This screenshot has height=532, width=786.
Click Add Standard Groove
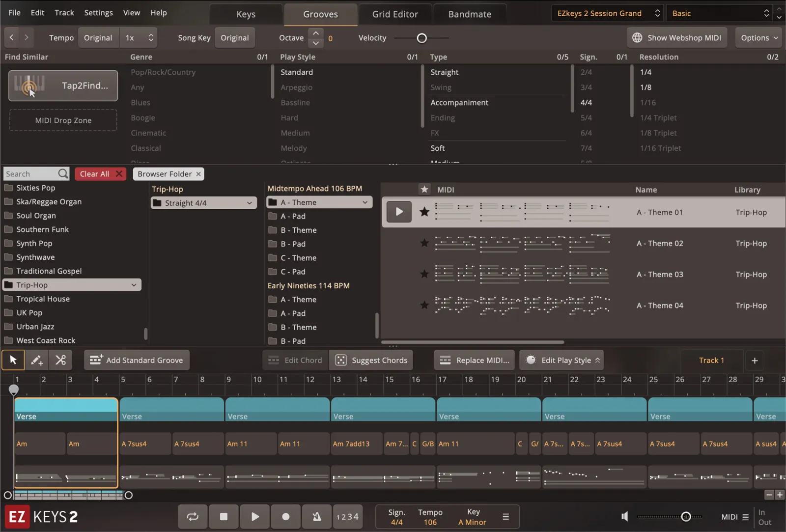click(x=137, y=360)
